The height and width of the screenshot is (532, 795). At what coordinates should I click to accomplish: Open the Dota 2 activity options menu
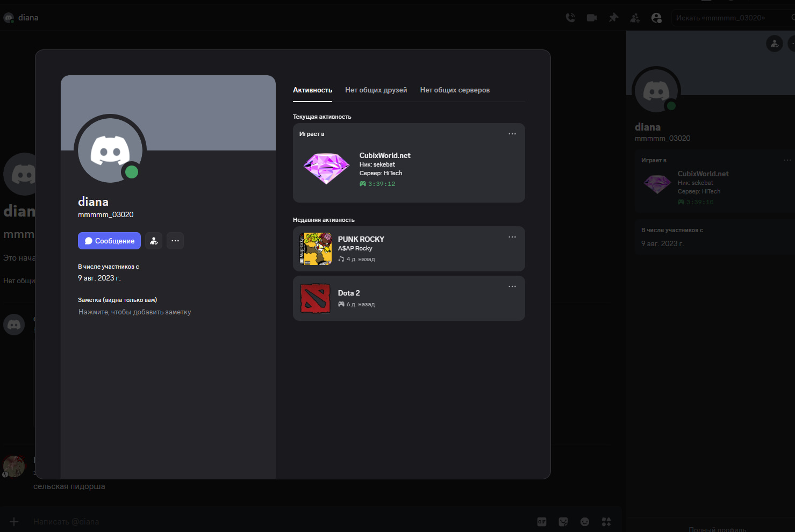pos(512,286)
